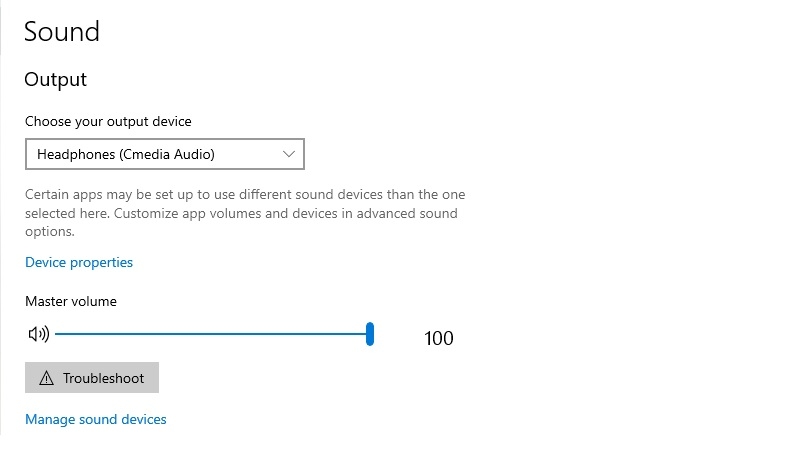The image size is (800, 450).
Task: Click the master volume slider handle
Action: tap(370, 334)
